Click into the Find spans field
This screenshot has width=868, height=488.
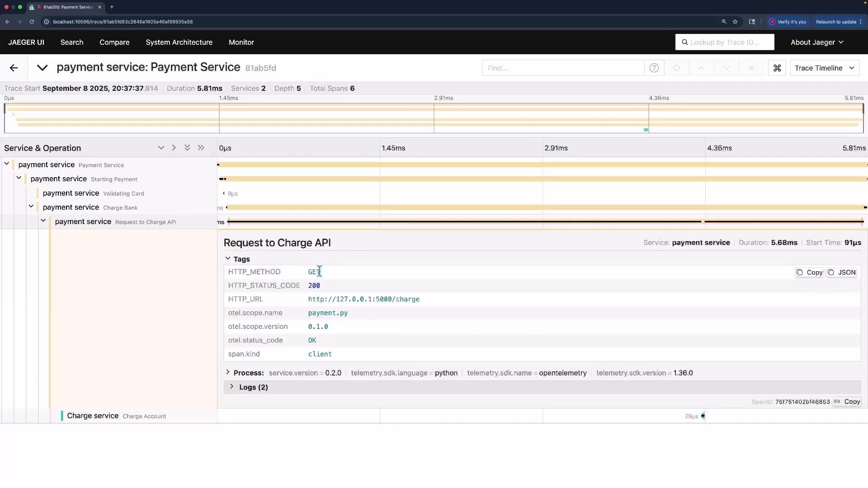coord(563,68)
